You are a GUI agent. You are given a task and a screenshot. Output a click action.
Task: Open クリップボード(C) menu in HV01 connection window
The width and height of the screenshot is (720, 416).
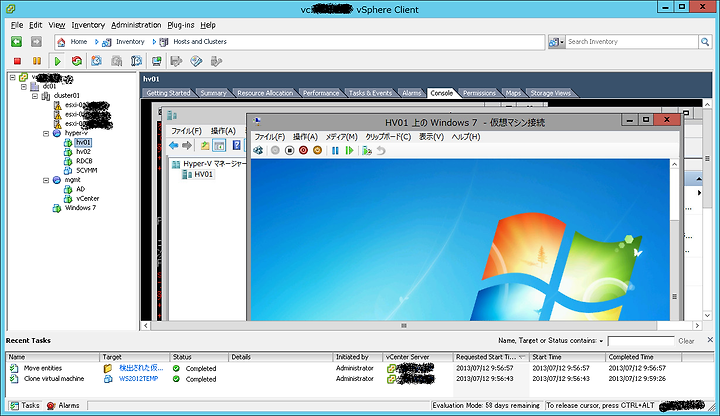pos(388,137)
